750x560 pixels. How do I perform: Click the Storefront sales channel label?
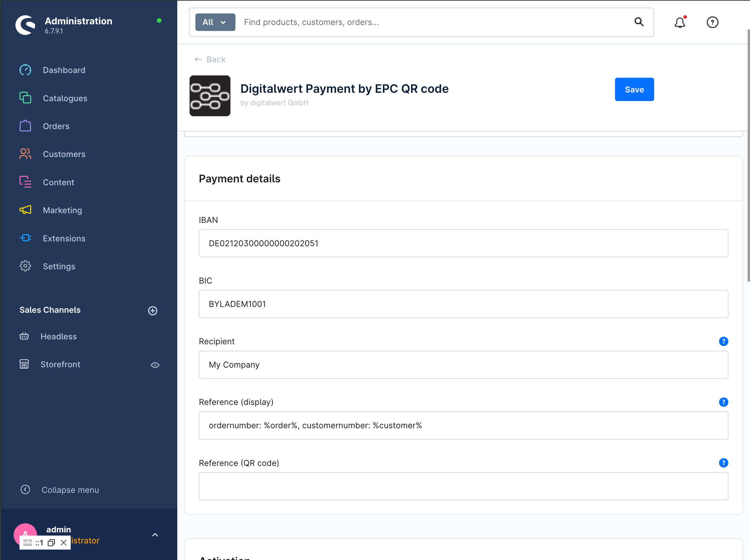tap(60, 365)
